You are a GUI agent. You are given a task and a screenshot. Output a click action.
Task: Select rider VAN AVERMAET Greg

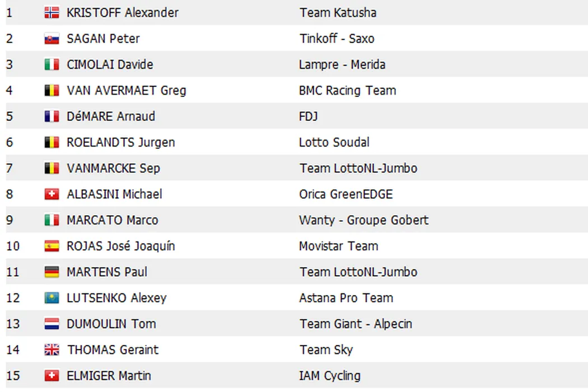tap(126, 91)
